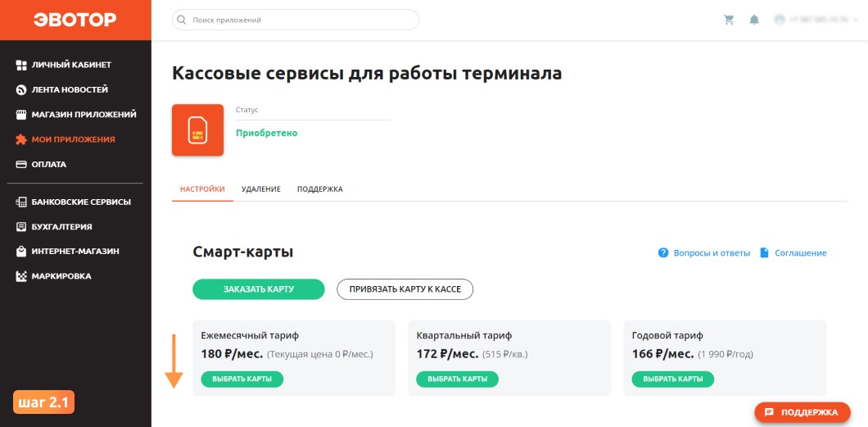Click the Лента новостей feed icon
The width and height of the screenshot is (868, 427).
(21, 89)
